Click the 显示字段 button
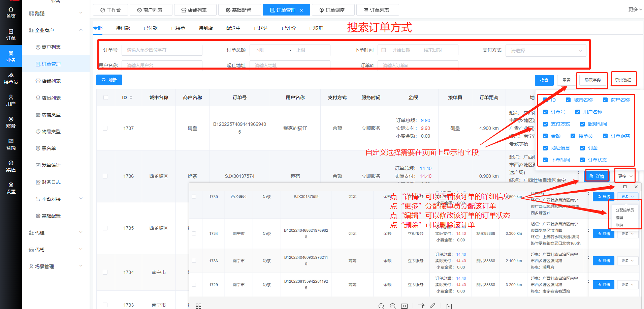This screenshot has height=309, width=644. 592,80
